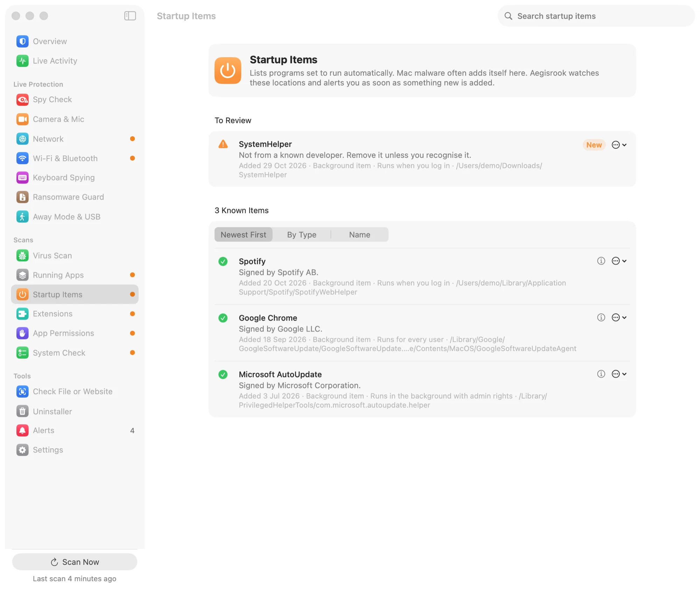Focus the Search startup items field
The image size is (700, 594).
coord(596,16)
